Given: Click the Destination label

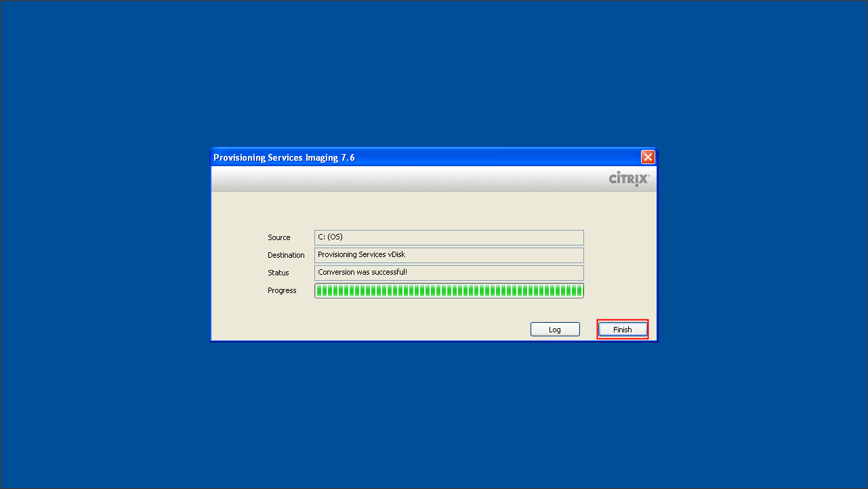Looking at the screenshot, I should click(x=286, y=256).
